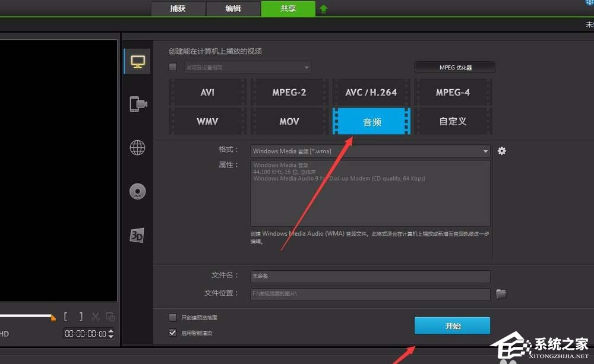Click the scissors split clip icon
This screenshot has height=364, width=594.
pos(96,316)
